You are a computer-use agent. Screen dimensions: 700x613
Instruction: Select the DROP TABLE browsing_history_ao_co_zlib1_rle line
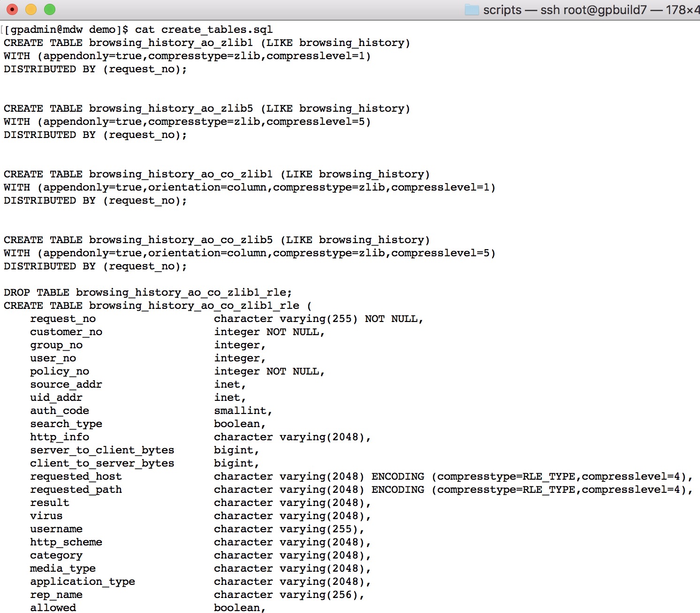(146, 292)
